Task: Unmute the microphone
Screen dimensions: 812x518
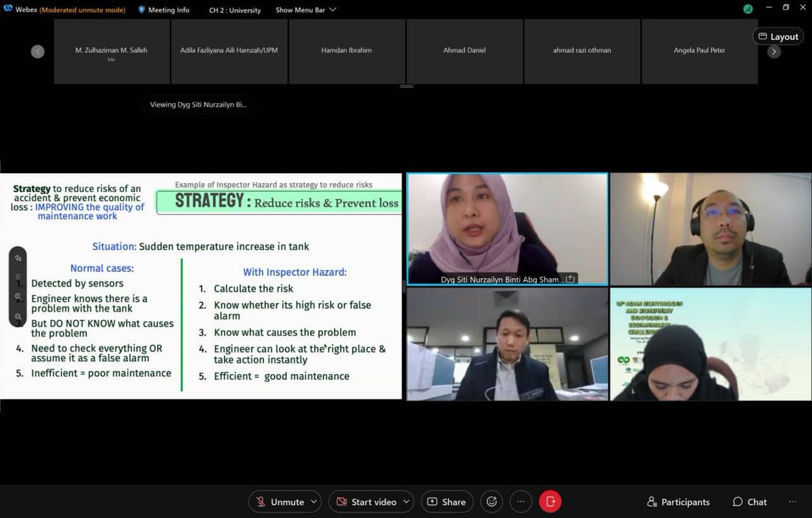Action: 279,502
